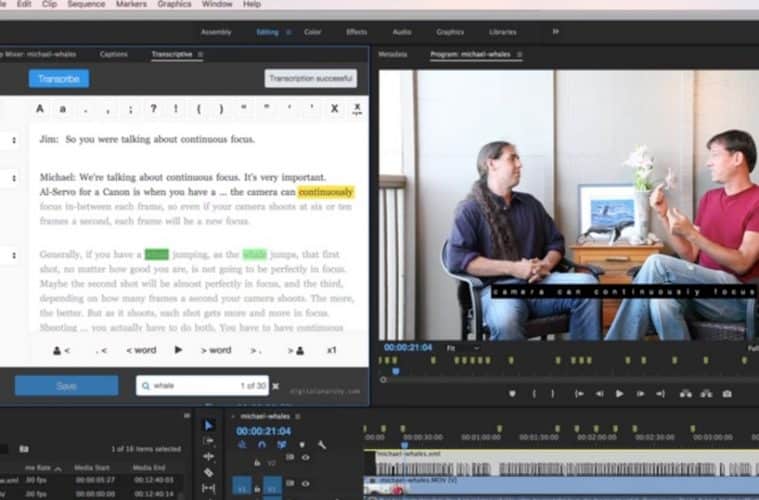Select the Selection arrow tool
This screenshot has height=500, width=759.
[x=208, y=424]
